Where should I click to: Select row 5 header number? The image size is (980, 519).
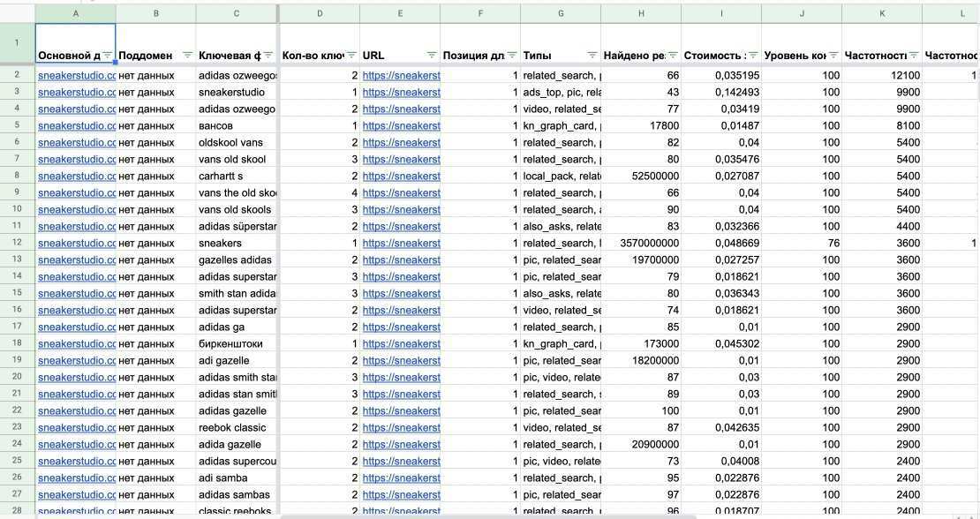(17, 125)
